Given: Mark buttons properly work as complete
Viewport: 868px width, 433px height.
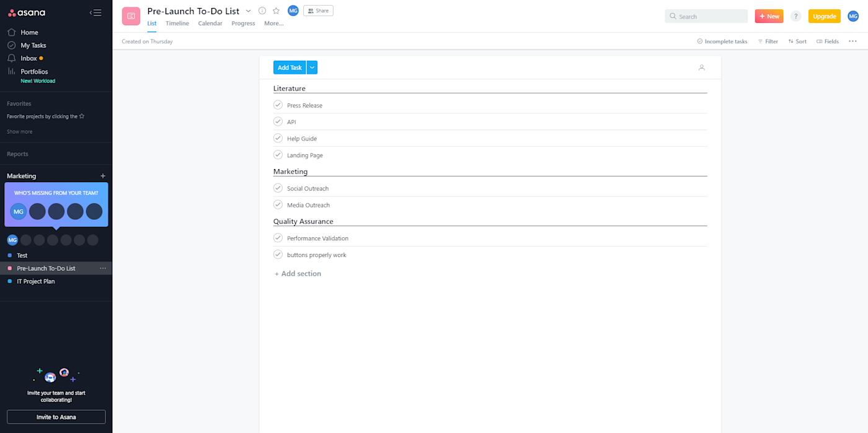Looking at the screenshot, I should pyautogui.click(x=278, y=255).
